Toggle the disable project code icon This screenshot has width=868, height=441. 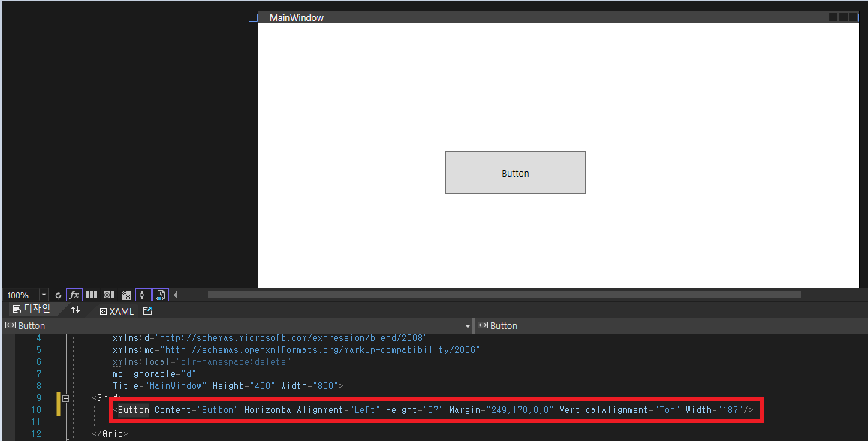tap(161, 295)
